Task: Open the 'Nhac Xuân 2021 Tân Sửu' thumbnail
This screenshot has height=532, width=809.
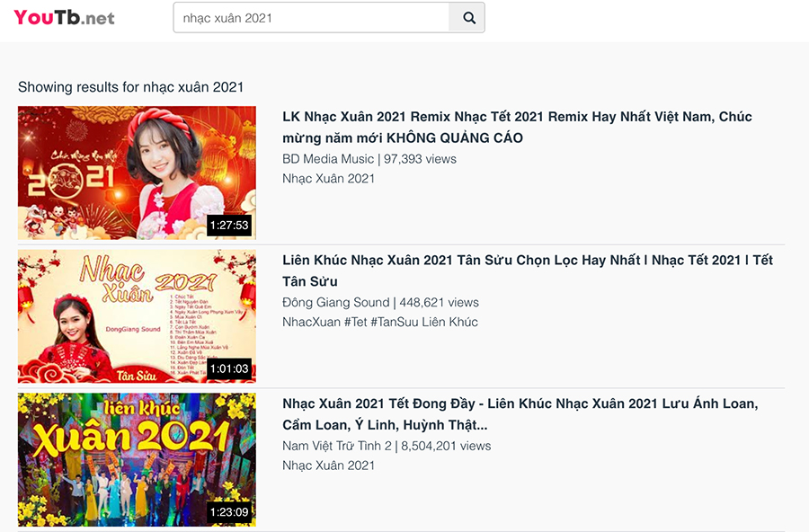Action: (x=137, y=316)
